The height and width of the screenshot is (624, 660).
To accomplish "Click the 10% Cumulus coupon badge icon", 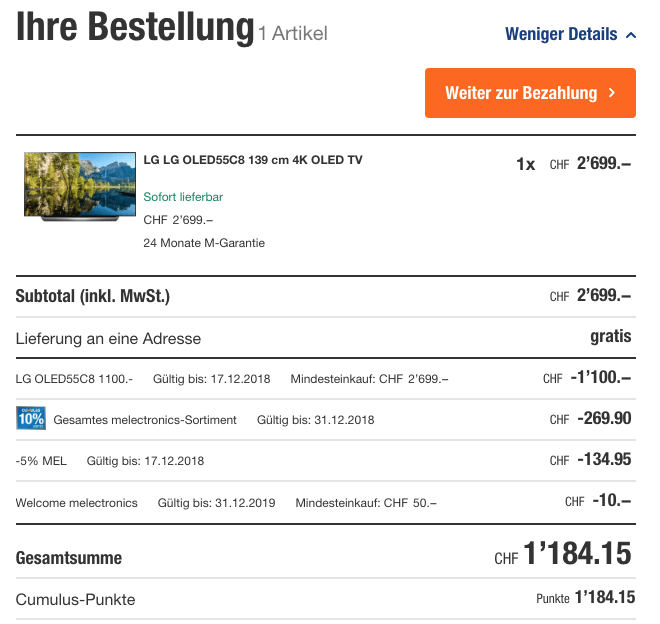I will (x=31, y=419).
